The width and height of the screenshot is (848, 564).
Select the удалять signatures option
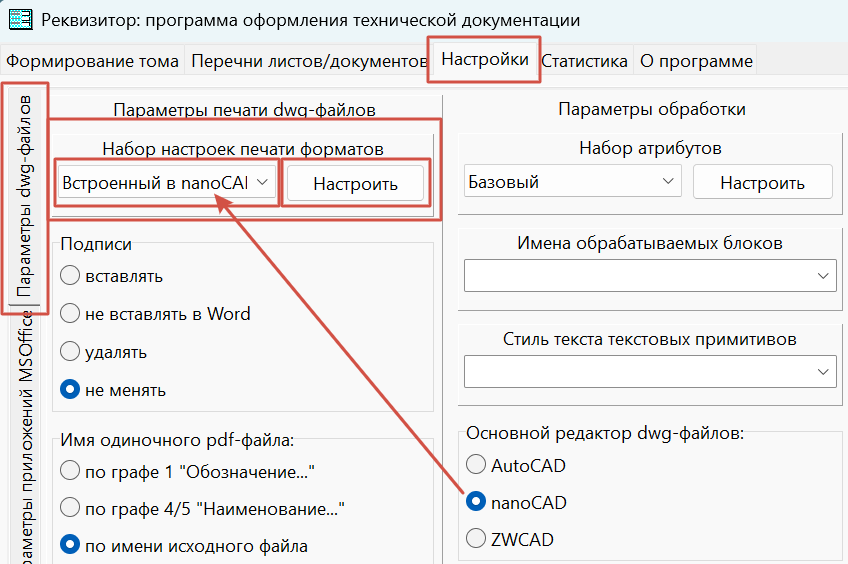tap(103, 351)
